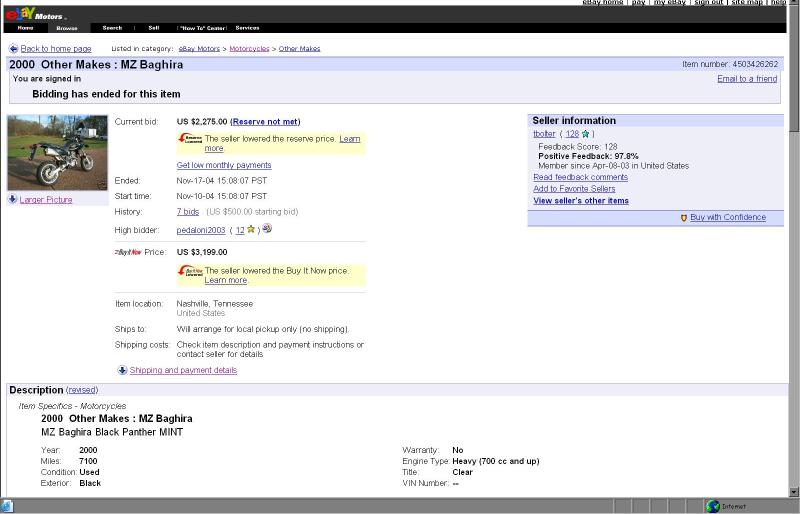
Task: Click the Internet zone globe in status bar
Action: pyautogui.click(x=713, y=506)
